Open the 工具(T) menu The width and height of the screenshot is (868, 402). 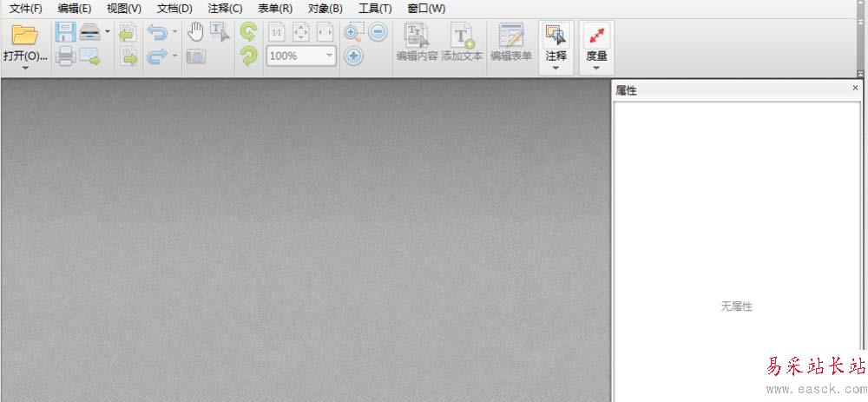[375, 9]
